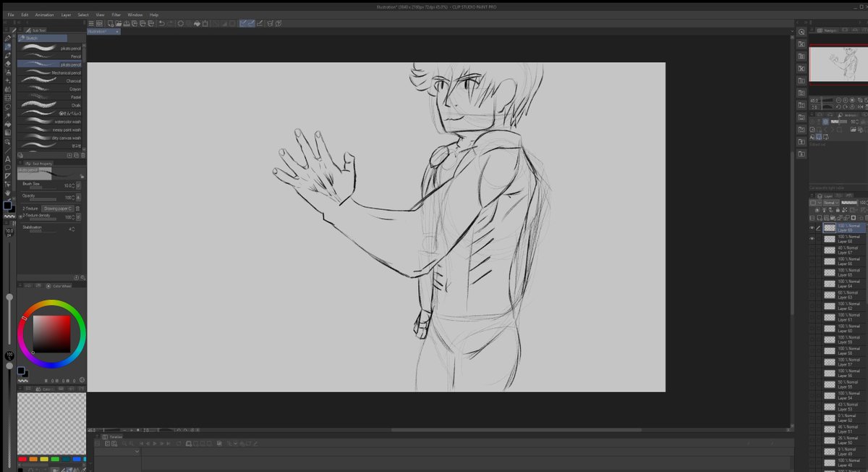The height and width of the screenshot is (472, 868).
Task: Click the Brush Size value stepper
Action: click(x=74, y=185)
